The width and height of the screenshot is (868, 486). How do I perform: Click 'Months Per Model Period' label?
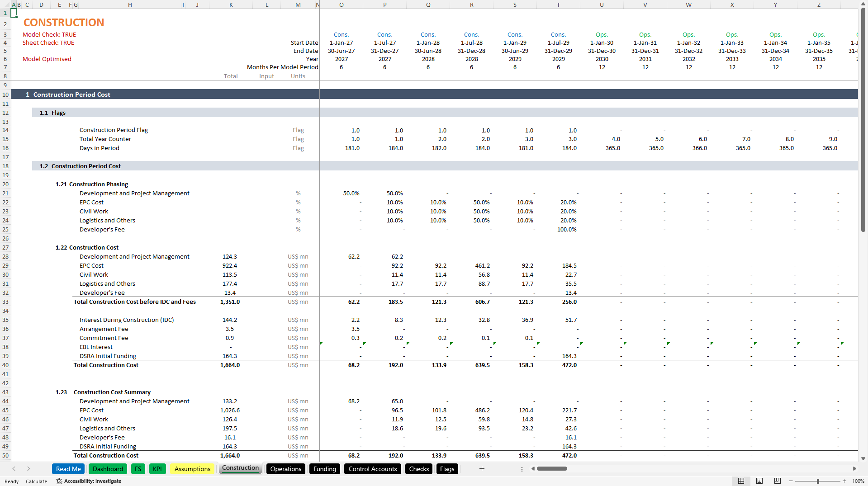(282, 67)
